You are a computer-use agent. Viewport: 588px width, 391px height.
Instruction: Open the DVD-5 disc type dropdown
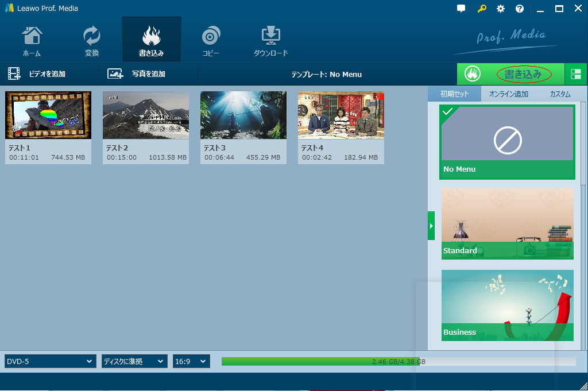click(51, 361)
